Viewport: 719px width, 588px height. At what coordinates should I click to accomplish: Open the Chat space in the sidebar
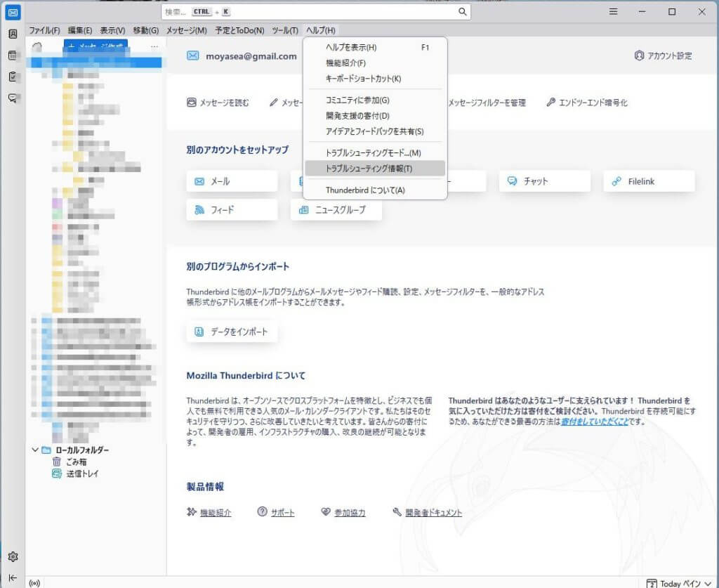[13, 98]
